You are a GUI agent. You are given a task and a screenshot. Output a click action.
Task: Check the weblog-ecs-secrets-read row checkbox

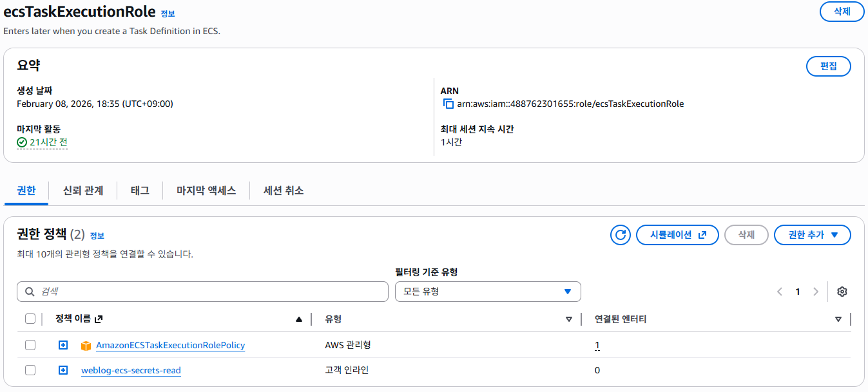pos(30,370)
